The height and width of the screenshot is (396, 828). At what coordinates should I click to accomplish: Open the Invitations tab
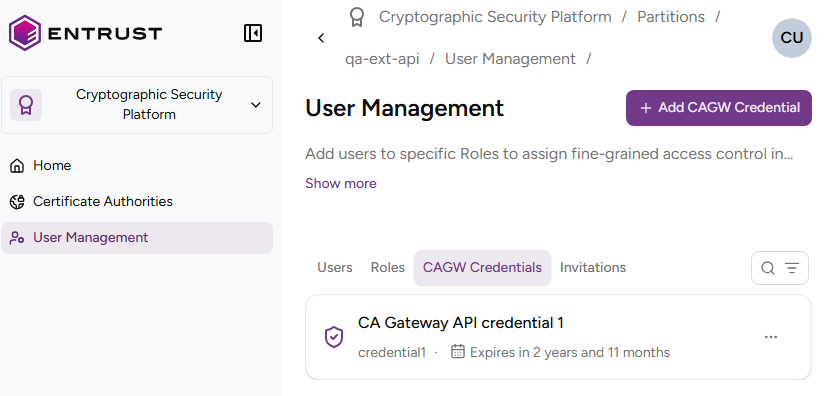(592, 268)
